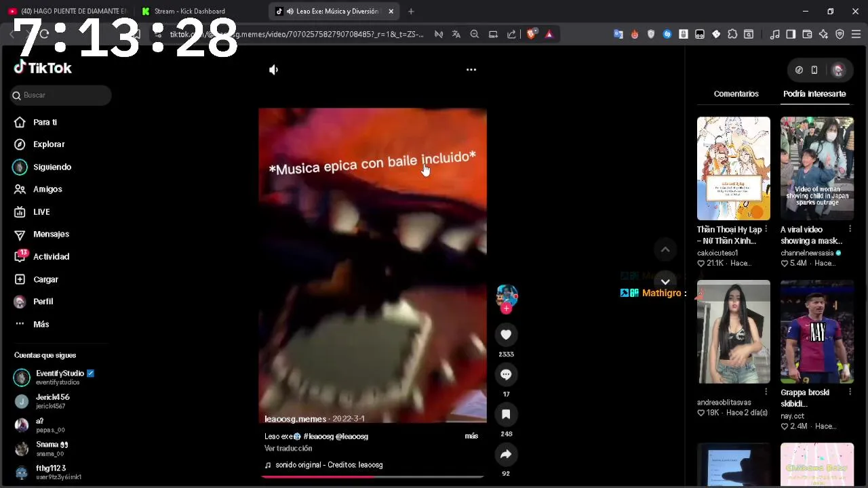Open Perfil page
This screenshot has width=868, height=488.
43,302
